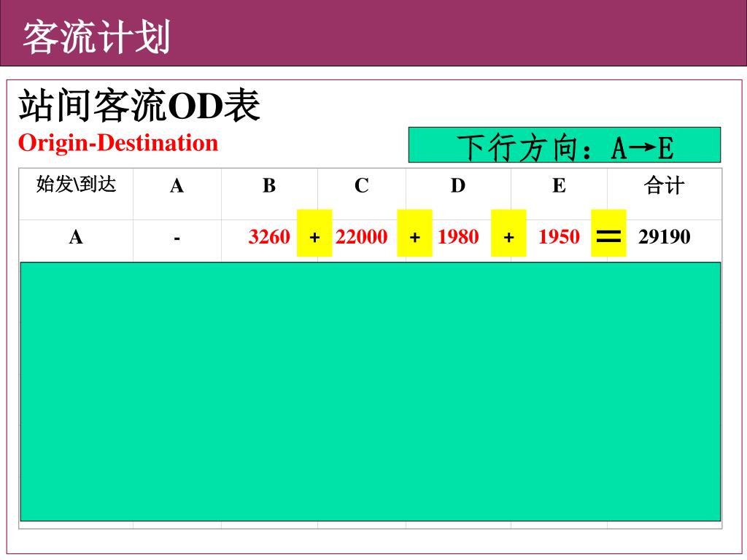Click the yellow plus box after 3260

point(314,233)
